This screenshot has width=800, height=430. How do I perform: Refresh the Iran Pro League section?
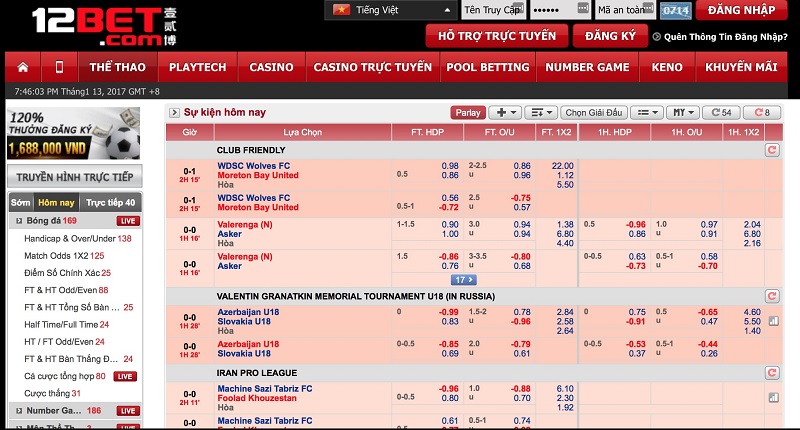tap(772, 373)
